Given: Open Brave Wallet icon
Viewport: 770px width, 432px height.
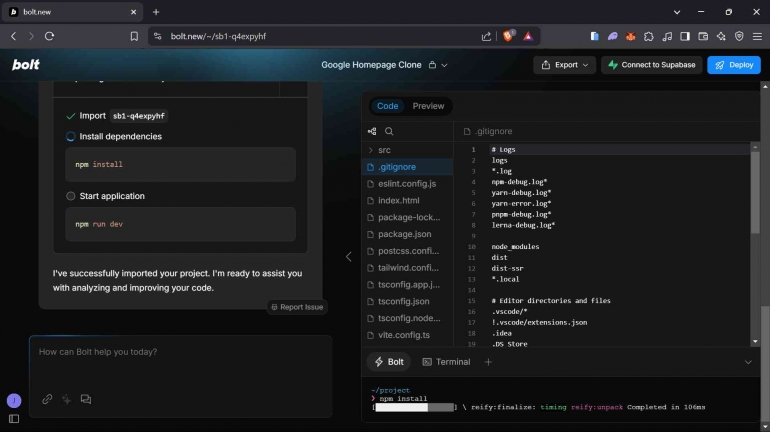Looking at the screenshot, I should tap(703, 36).
